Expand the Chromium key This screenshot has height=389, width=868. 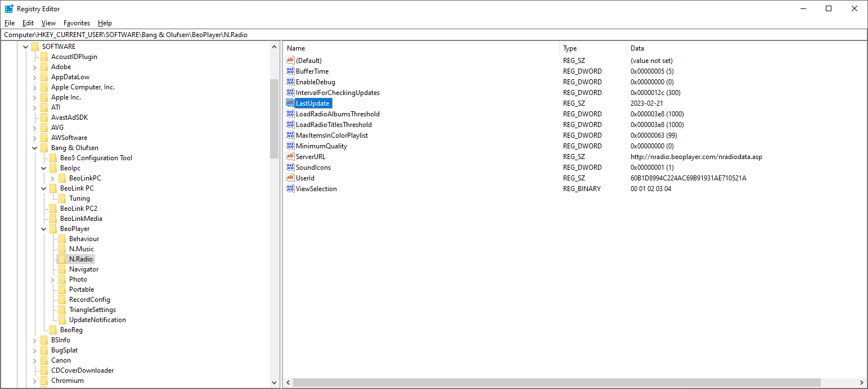[x=34, y=381]
